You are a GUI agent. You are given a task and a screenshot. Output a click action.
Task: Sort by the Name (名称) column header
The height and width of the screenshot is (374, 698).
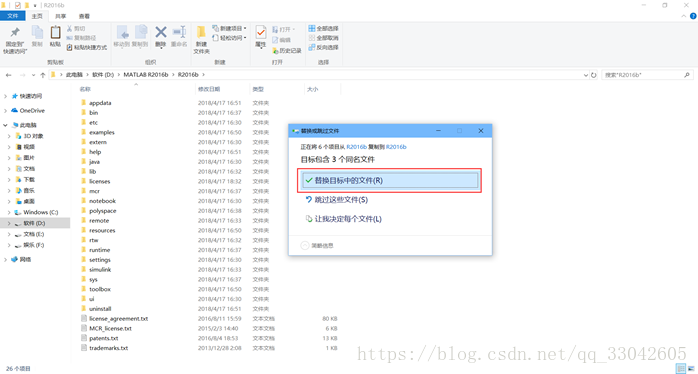pyautogui.click(x=85, y=89)
